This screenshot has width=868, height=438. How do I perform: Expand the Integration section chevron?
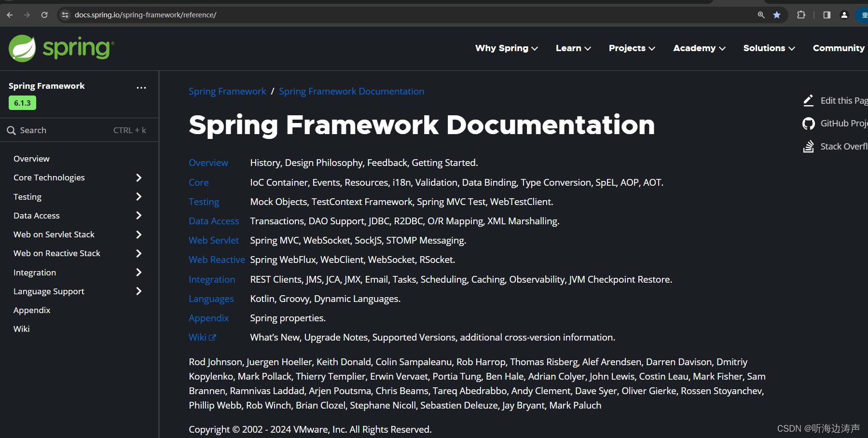click(x=139, y=272)
